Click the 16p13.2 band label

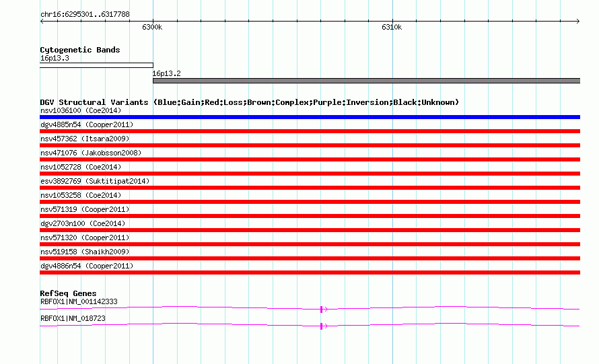point(166,73)
